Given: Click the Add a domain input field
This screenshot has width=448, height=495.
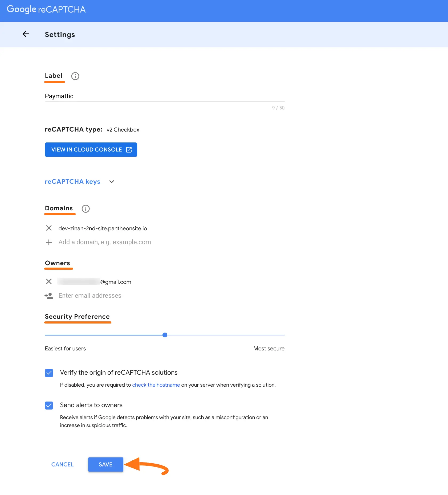Looking at the screenshot, I should 104,242.
